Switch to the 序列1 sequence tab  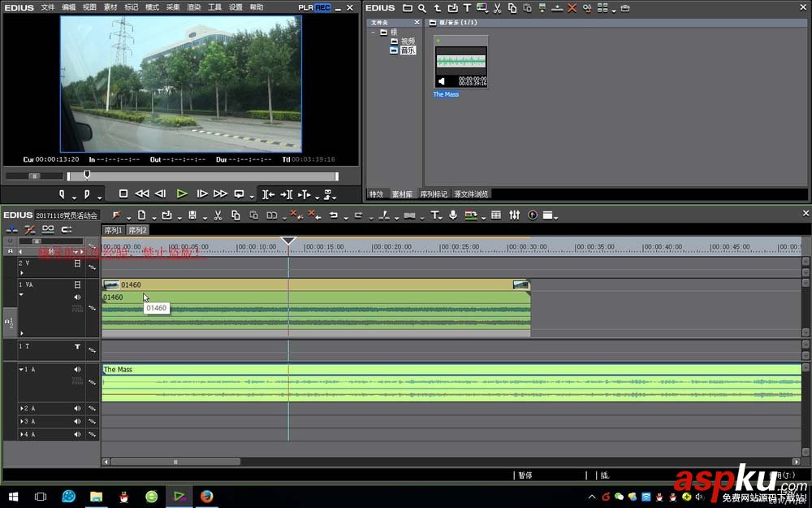(x=113, y=230)
